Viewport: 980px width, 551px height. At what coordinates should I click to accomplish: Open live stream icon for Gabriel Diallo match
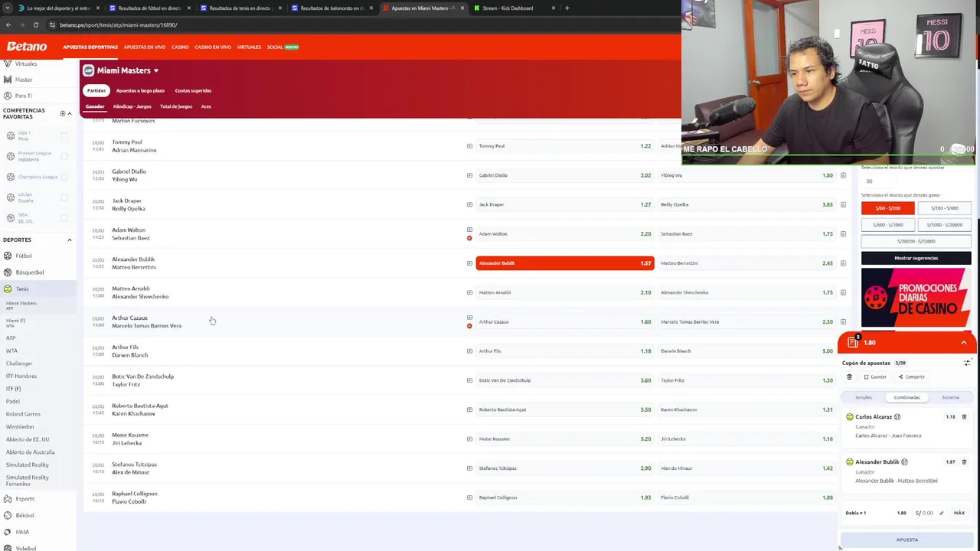pos(469,175)
